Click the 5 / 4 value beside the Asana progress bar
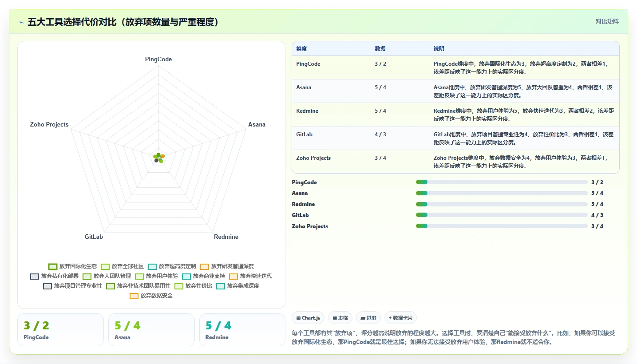The height and width of the screenshot is (364, 637). [x=597, y=193]
